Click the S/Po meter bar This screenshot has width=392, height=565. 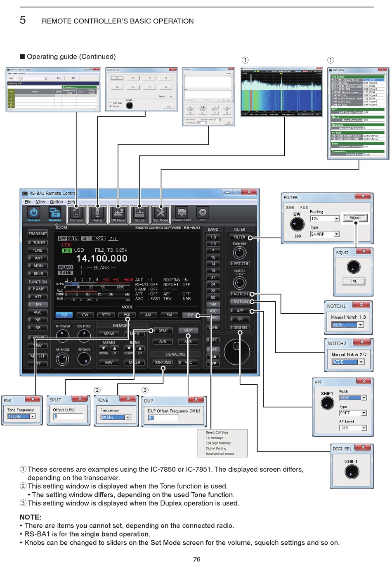coord(97,284)
